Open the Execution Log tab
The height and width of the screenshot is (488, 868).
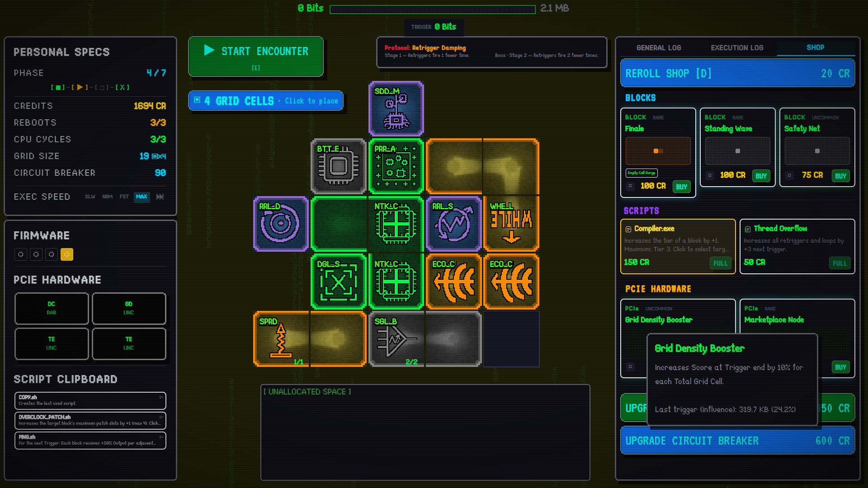(x=737, y=47)
